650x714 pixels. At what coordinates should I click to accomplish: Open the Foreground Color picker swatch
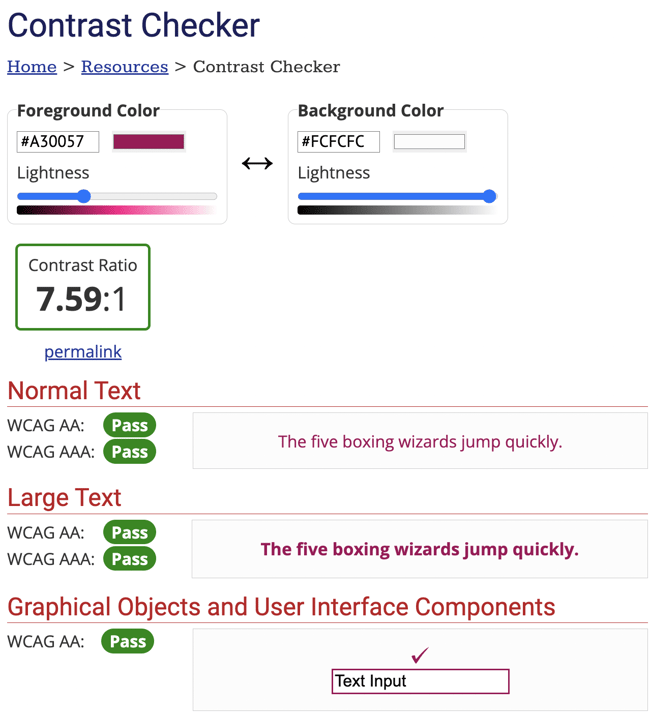(149, 142)
